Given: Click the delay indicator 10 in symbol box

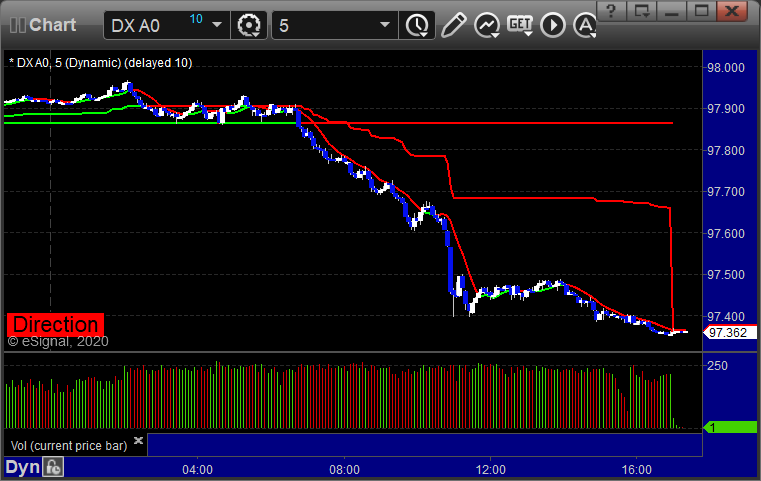Looking at the screenshot, I should [x=196, y=19].
